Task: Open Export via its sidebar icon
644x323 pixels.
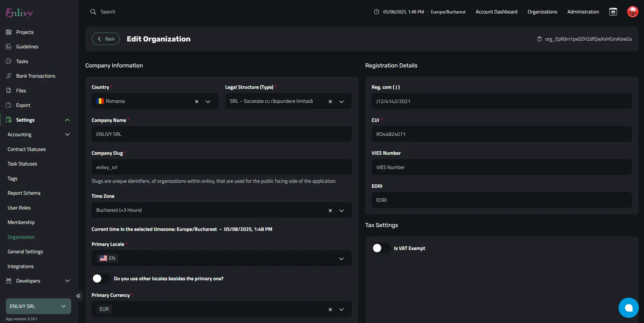Action: [9, 106]
